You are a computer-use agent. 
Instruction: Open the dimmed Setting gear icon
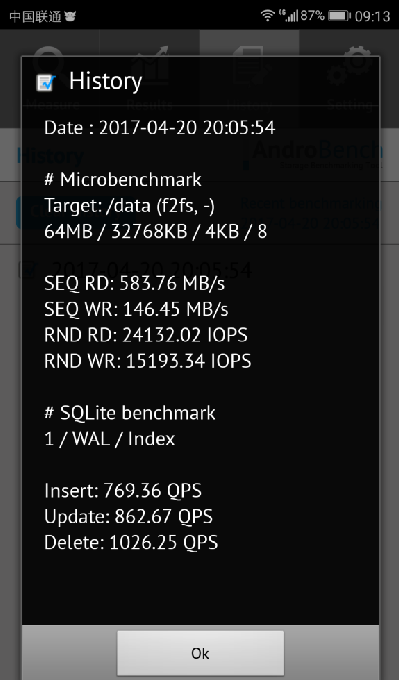[349, 65]
